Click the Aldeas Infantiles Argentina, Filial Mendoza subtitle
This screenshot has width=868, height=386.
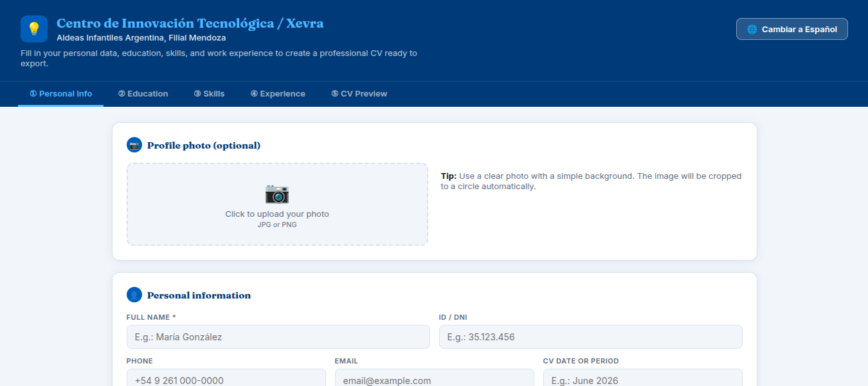pos(141,38)
